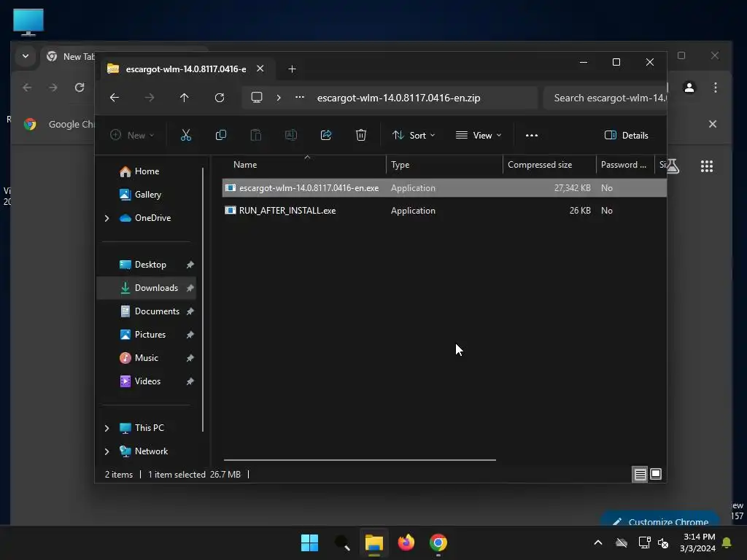Open the New dropdown menu

(x=132, y=135)
